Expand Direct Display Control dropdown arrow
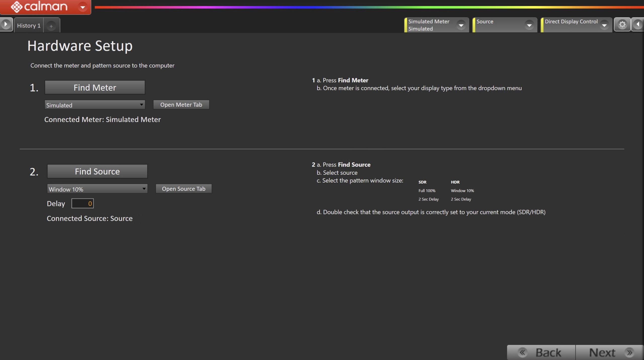Image resolution: width=644 pixels, height=360 pixels. pos(604,25)
